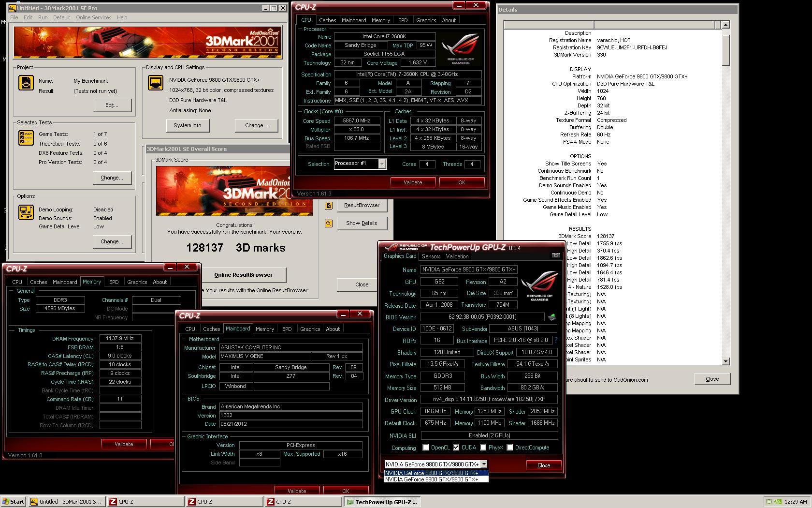This screenshot has height=508, width=812.
Task: Toggle the PhysX checkbox in GPU-Z
Action: (x=483, y=448)
